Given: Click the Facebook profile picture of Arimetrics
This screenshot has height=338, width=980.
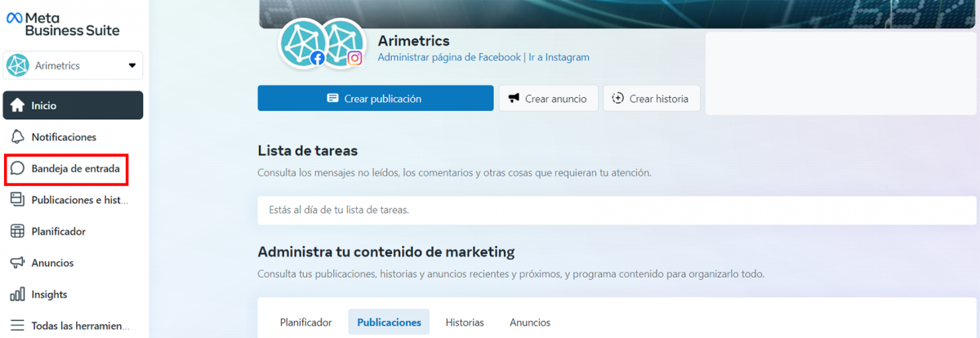Looking at the screenshot, I should 301,42.
